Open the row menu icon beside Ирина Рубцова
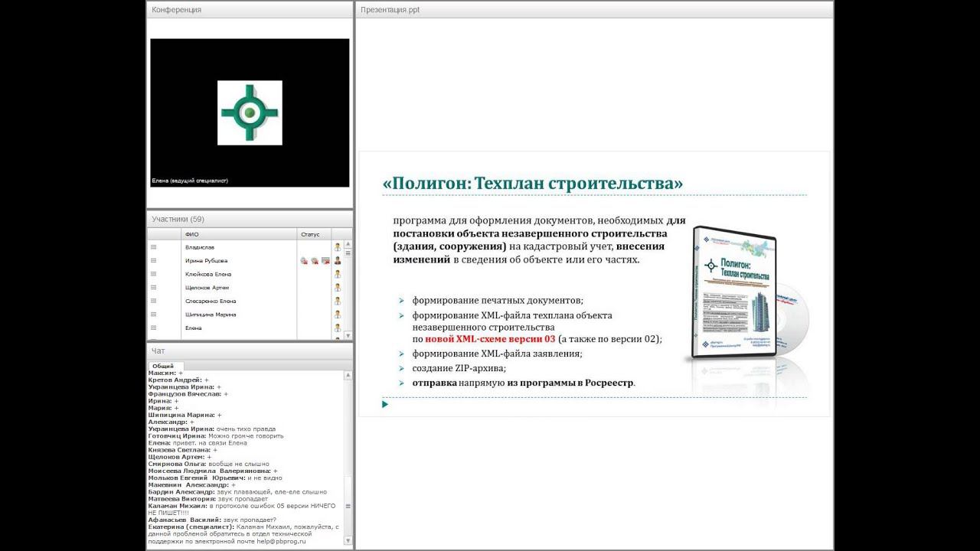Viewport: 980px width, 551px height. point(153,260)
